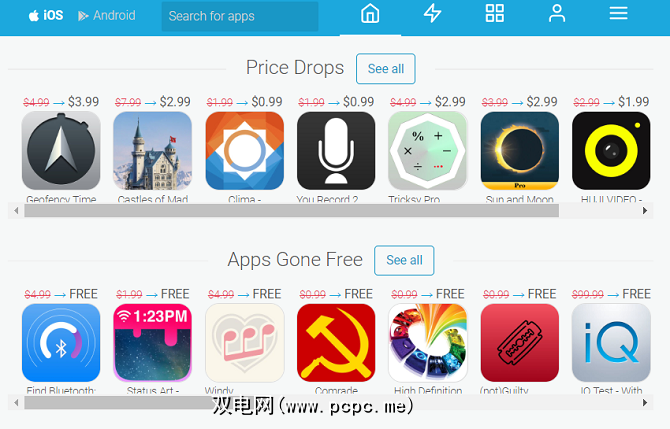Open the Tricksy Pro calculator app icon
The image size is (670, 429).
(x=428, y=151)
